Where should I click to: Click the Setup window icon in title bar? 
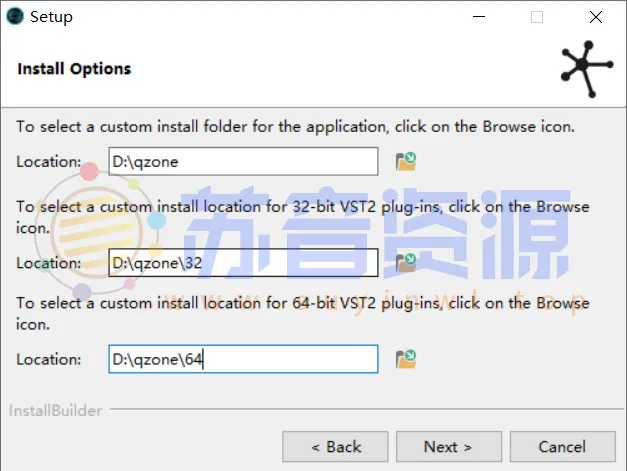(15, 16)
